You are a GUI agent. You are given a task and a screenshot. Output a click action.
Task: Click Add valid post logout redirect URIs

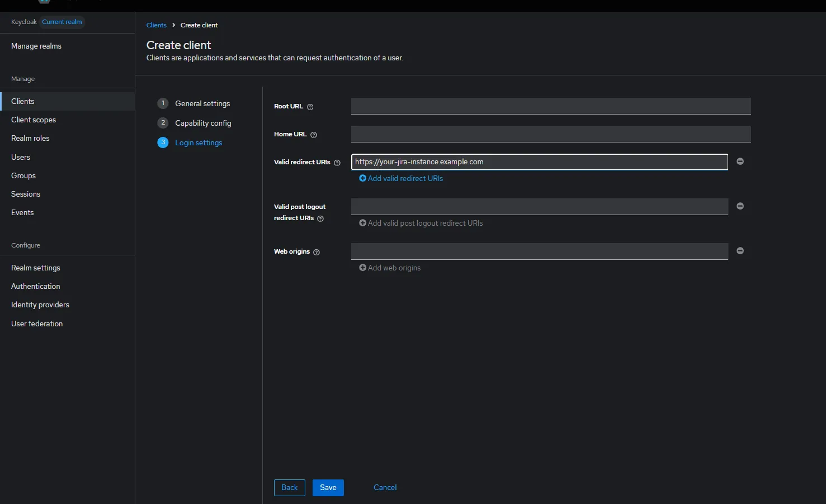click(x=421, y=223)
